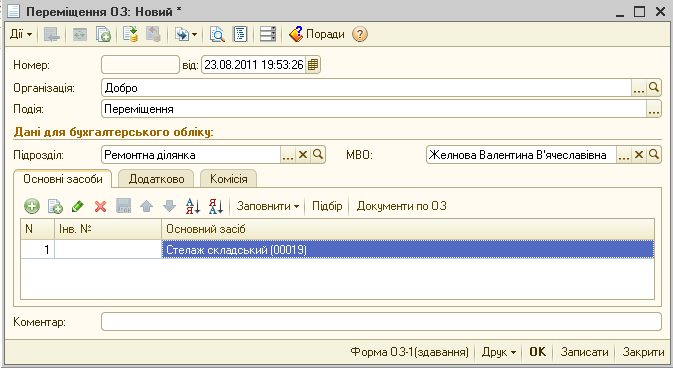Switch to the Комісія tab
The image size is (673, 368).
pos(229,179)
